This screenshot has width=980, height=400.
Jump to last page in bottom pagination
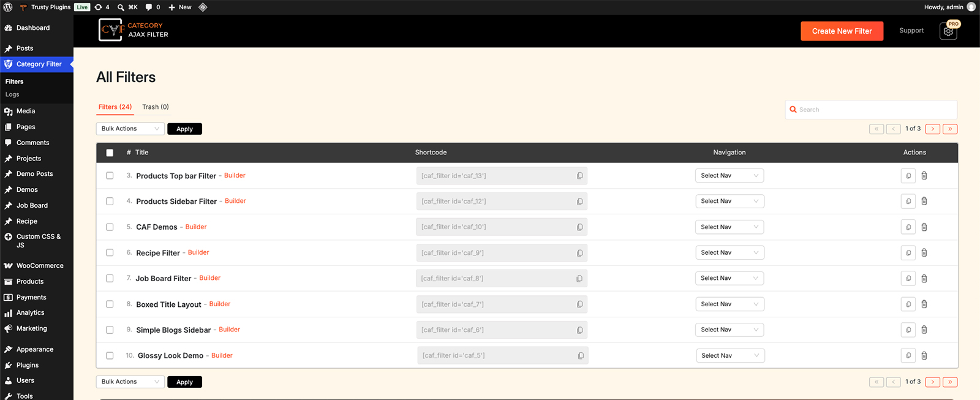coord(950,382)
